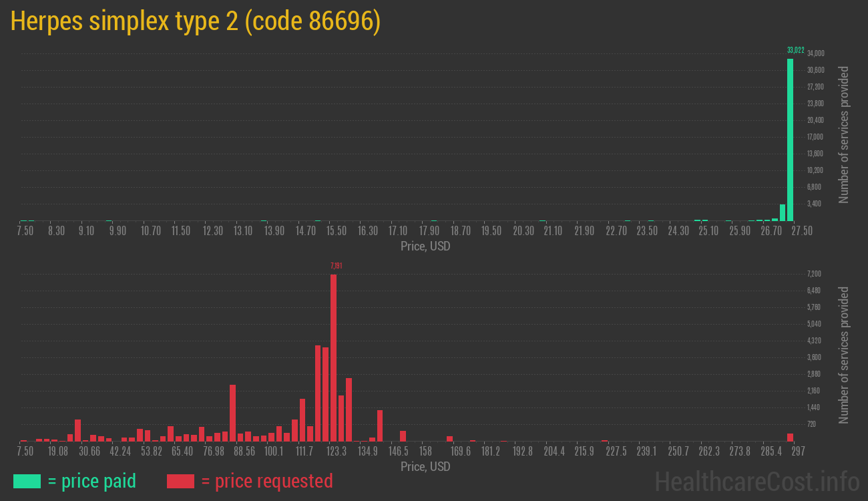
Task: Click the tallest green bar labeled 33,022
Action: click(790, 140)
